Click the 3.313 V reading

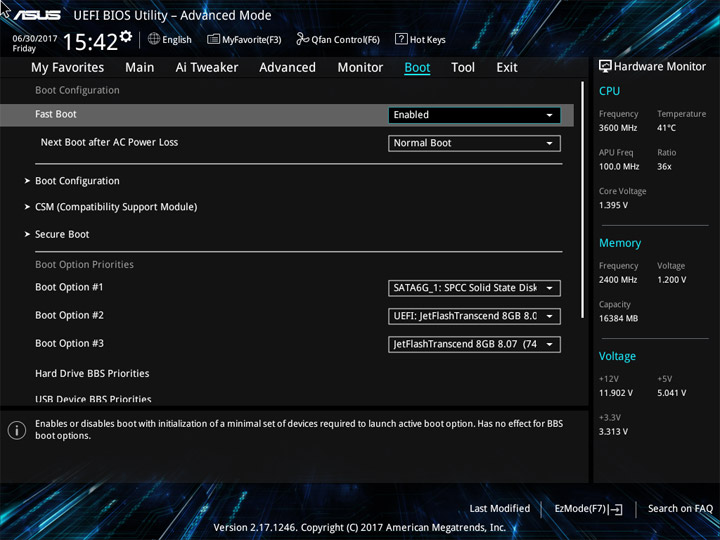613,432
